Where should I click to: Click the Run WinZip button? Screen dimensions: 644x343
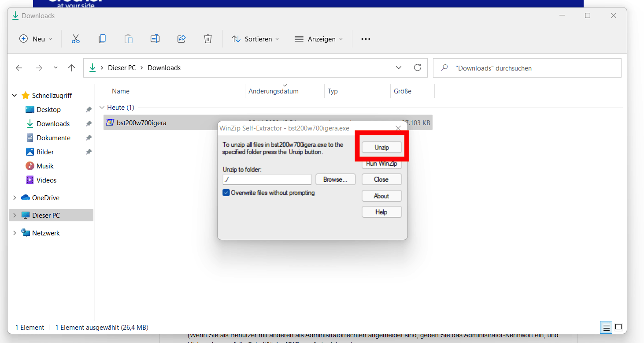click(x=381, y=164)
